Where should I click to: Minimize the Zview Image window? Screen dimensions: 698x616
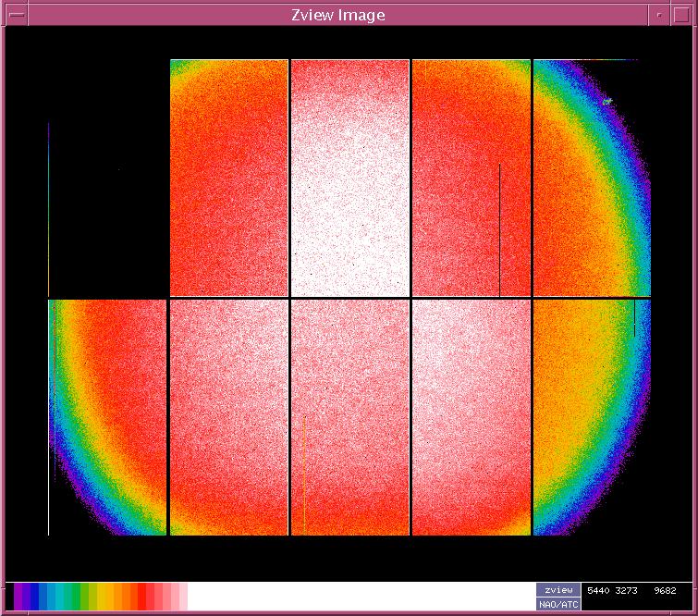coord(658,15)
